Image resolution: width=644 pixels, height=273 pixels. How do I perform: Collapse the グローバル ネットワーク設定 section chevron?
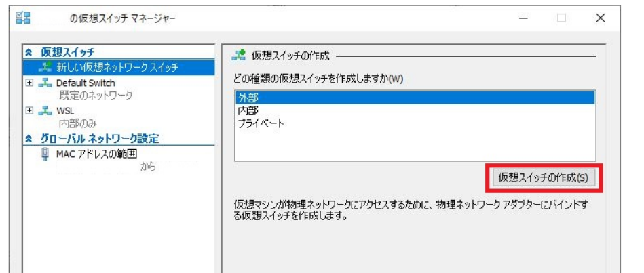click(29, 139)
